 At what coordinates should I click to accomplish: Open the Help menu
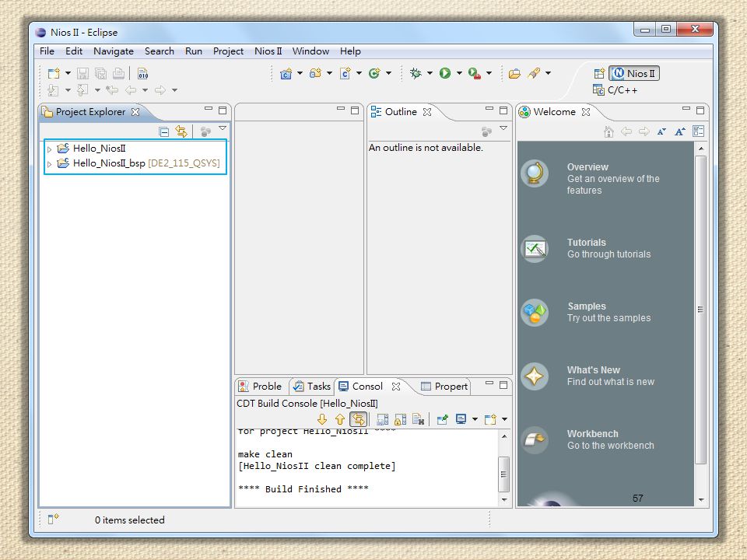[x=350, y=51]
